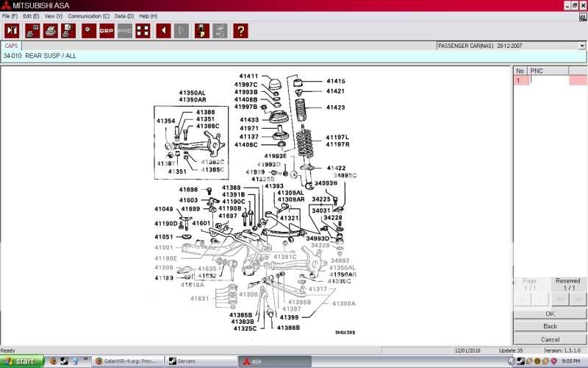The width and height of the screenshot is (588, 368).
Task: Click the first toolbar icon with arrow and bar
Action: [12, 31]
